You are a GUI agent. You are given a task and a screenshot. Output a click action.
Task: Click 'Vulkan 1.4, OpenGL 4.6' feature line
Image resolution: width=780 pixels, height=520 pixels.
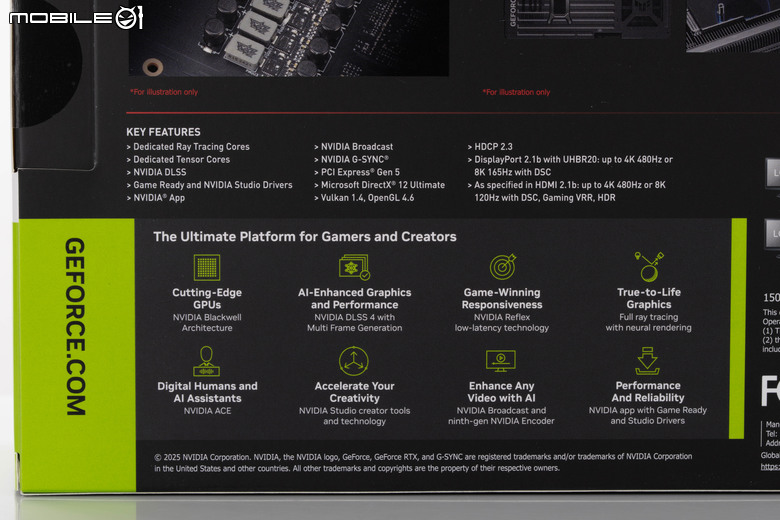tap(364, 198)
